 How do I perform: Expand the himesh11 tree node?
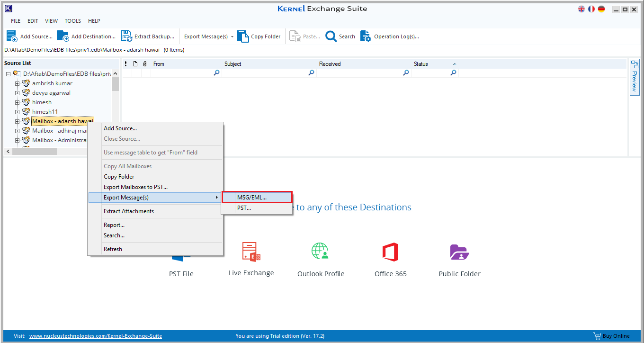coord(18,112)
